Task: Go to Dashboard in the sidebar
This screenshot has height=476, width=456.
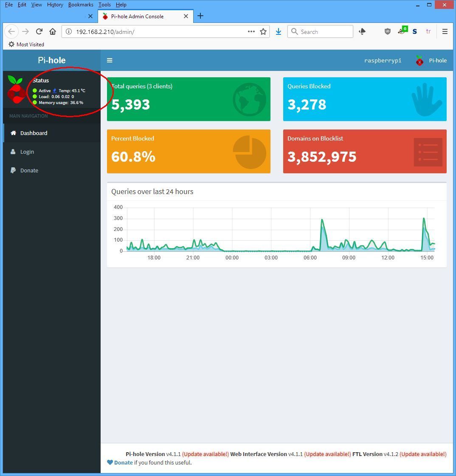Action: tap(52, 133)
